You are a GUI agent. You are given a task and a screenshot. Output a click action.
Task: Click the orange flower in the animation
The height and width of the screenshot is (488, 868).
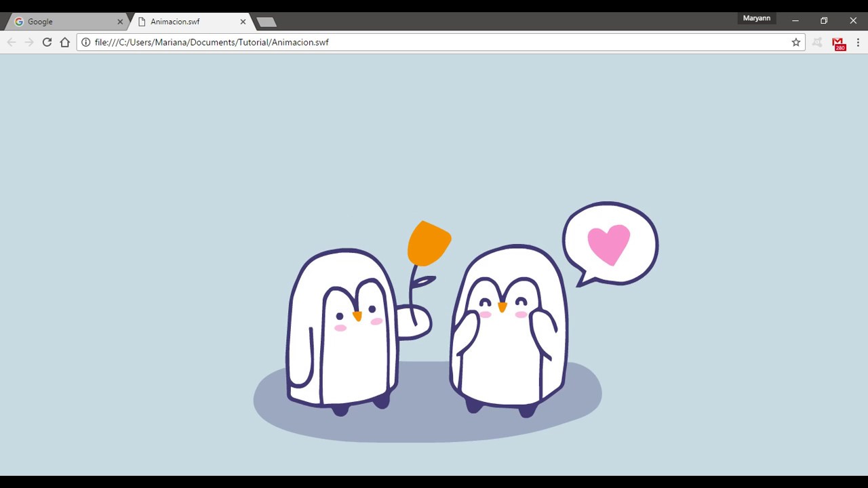tap(429, 243)
